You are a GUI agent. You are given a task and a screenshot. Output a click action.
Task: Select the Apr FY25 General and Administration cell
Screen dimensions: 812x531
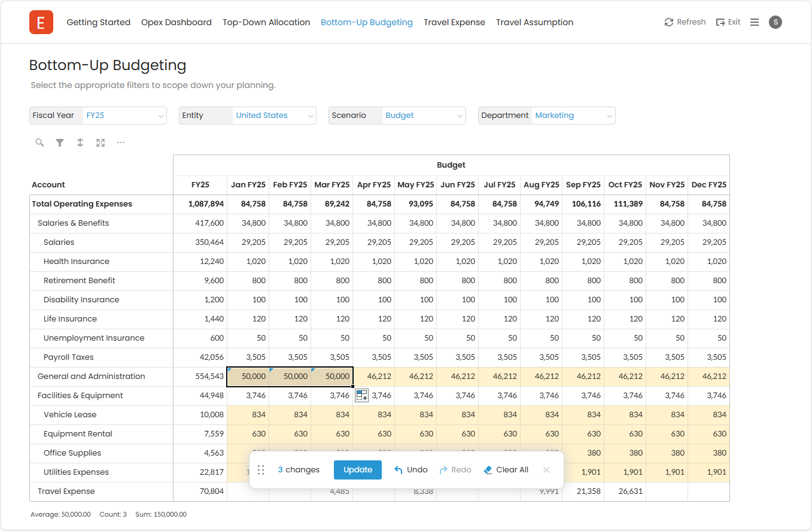coord(374,377)
